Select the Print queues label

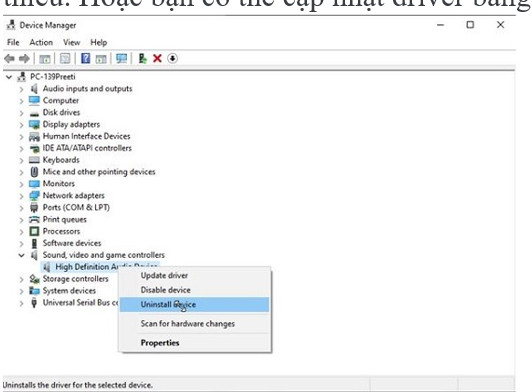[x=64, y=219]
